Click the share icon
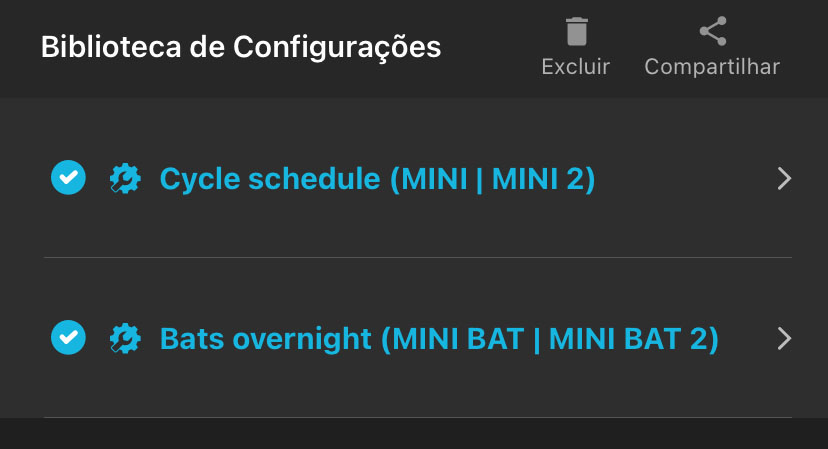The height and width of the screenshot is (449, 828). pyautogui.click(x=712, y=31)
